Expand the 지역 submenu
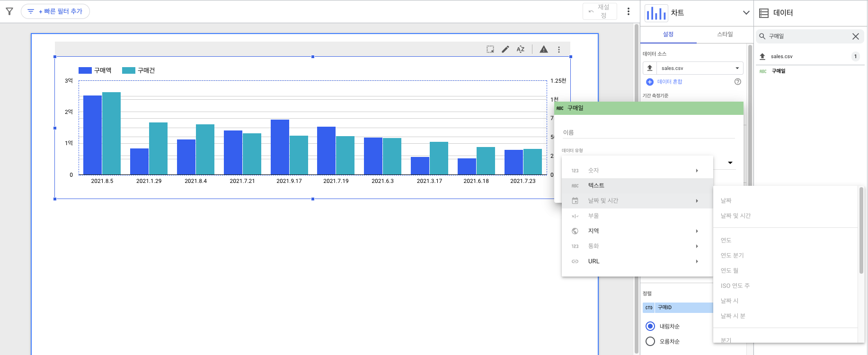 coord(637,231)
